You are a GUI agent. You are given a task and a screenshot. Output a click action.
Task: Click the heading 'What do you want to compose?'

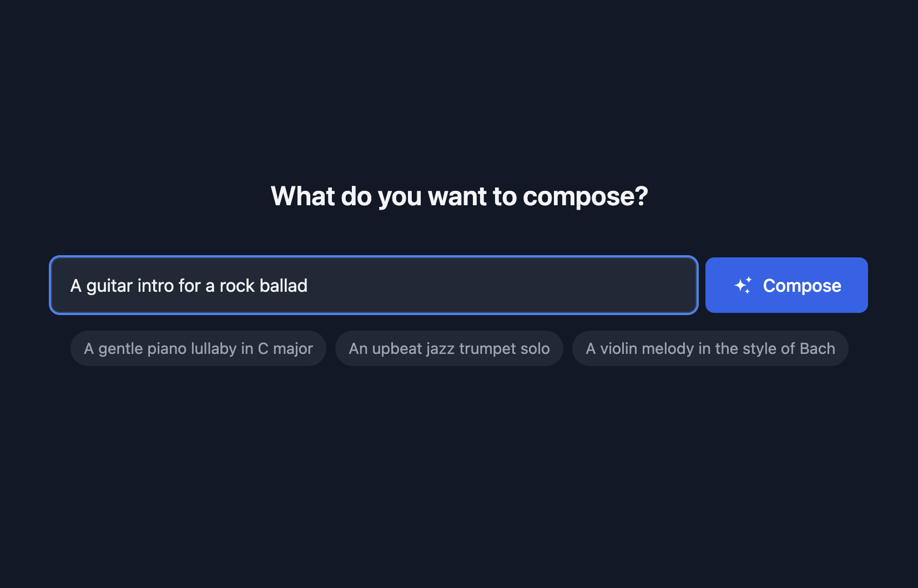(x=459, y=196)
